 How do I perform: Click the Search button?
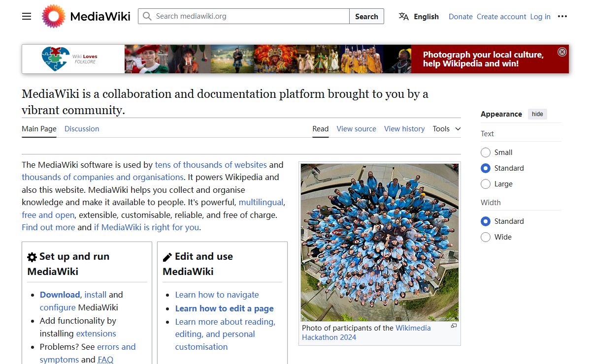[366, 16]
